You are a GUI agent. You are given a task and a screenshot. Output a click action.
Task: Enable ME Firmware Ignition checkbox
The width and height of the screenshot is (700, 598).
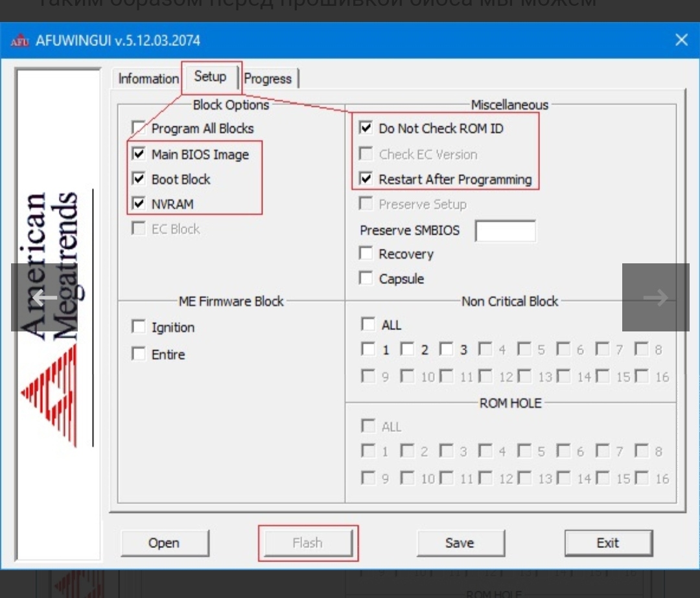[139, 326]
